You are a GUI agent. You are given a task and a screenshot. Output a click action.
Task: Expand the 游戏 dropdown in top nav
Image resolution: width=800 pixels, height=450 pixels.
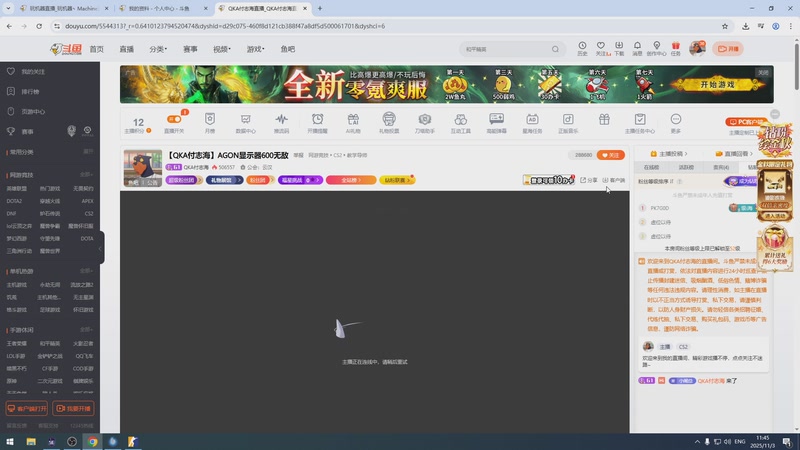pos(256,49)
